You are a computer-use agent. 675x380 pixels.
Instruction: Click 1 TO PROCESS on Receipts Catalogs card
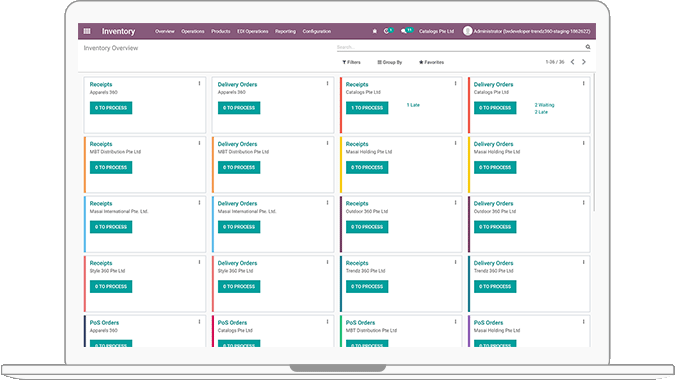click(367, 108)
